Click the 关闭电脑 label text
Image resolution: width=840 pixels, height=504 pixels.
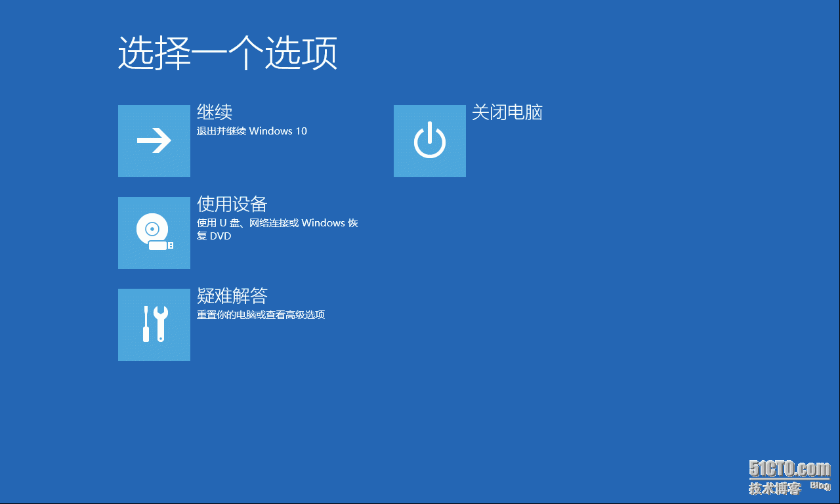pyautogui.click(x=509, y=112)
